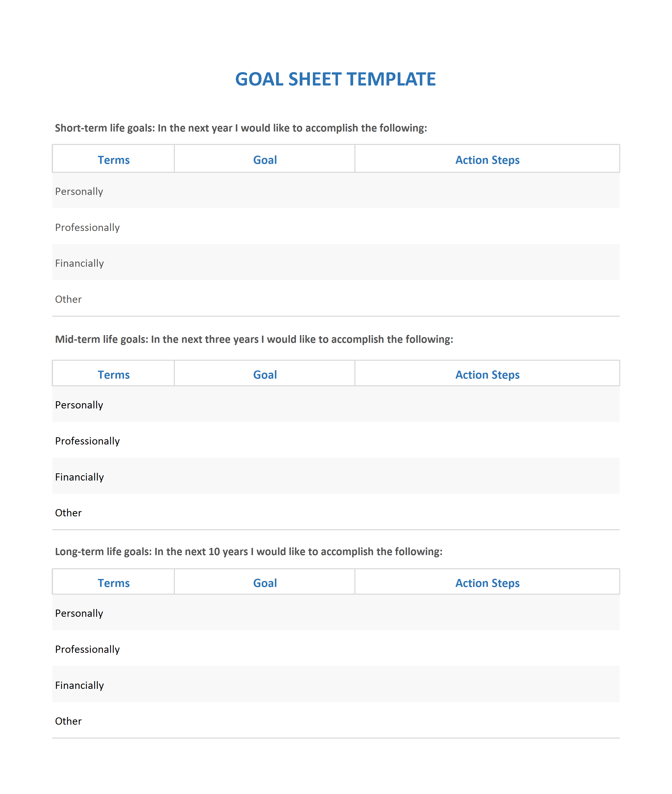
Task: Click the Long-term life goals heading
Action: [249, 551]
